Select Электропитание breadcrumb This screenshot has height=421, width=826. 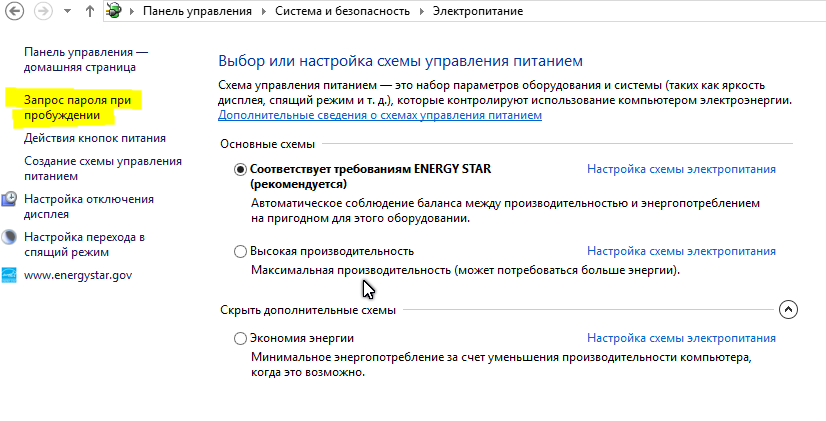tap(478, 11)
